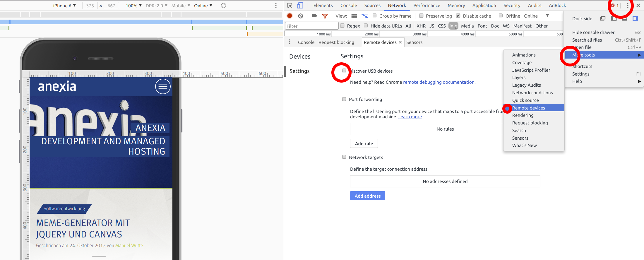The width and height of the screenshot is (644, 260).
Task: Toggle the device toolbar icon
Action: pos(300,6)
